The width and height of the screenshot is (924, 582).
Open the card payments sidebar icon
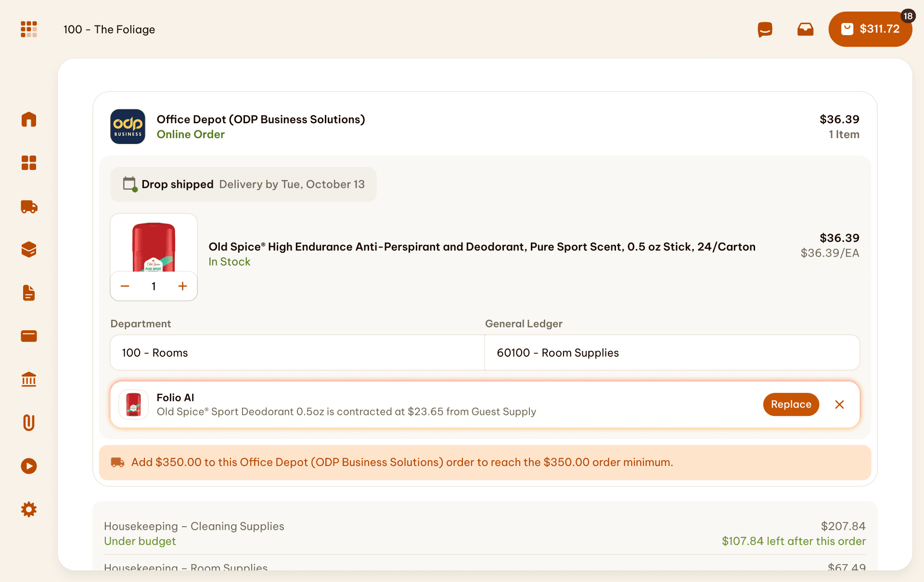click(x=29, y=336)
